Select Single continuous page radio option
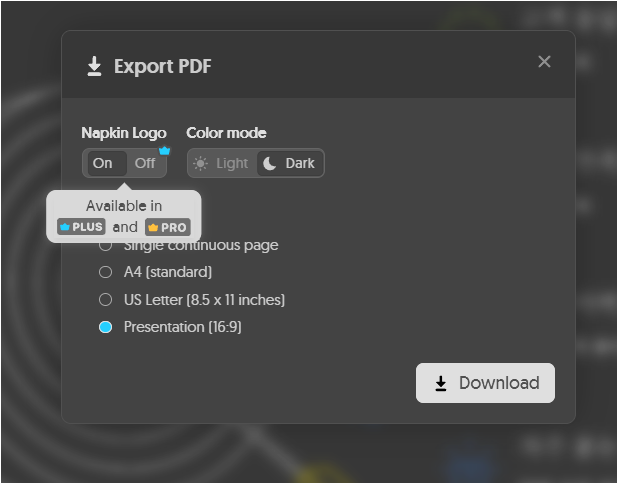This screenshot has width=618, height=484. [x=106, y=245]
